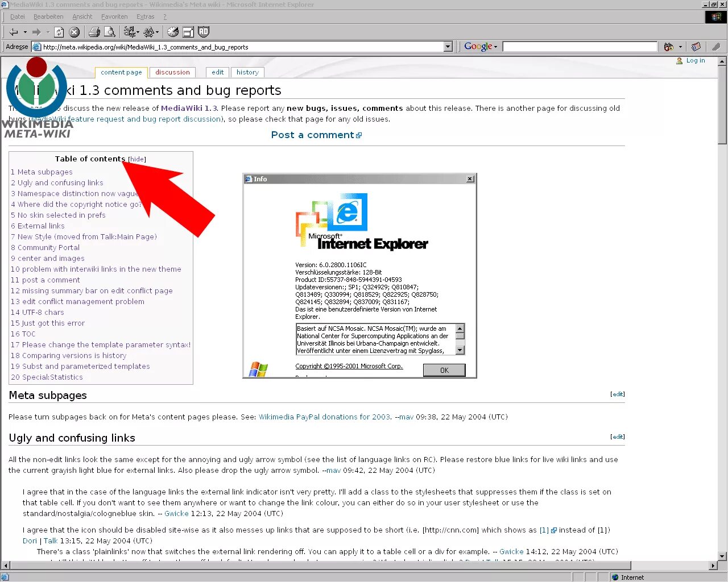The image size is (728, 582).
Task: Click the Copyright Microsoft Corp. link in dialog
Action: point(349,366)
